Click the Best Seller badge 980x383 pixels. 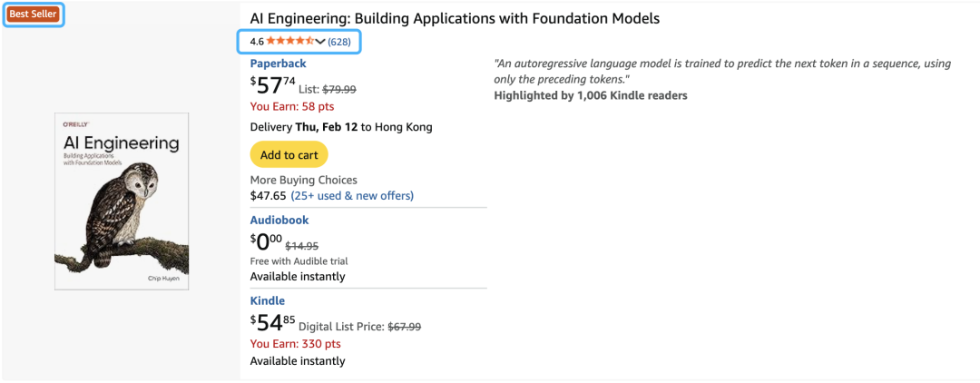[33, 15]
